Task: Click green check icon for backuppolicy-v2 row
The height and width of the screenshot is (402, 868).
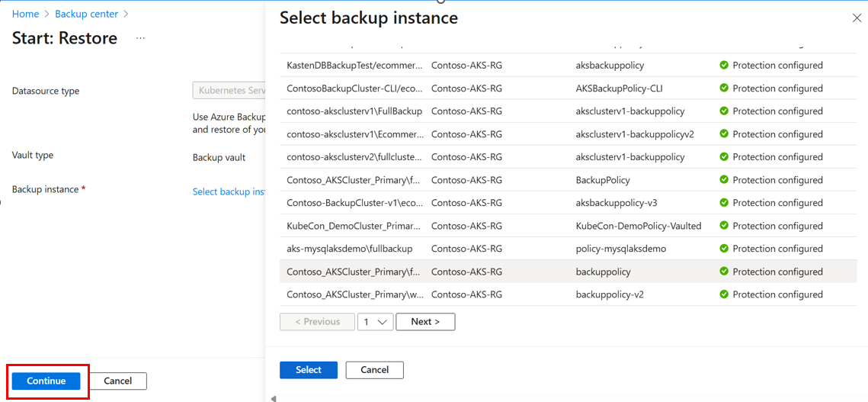Action: point(724,294)
